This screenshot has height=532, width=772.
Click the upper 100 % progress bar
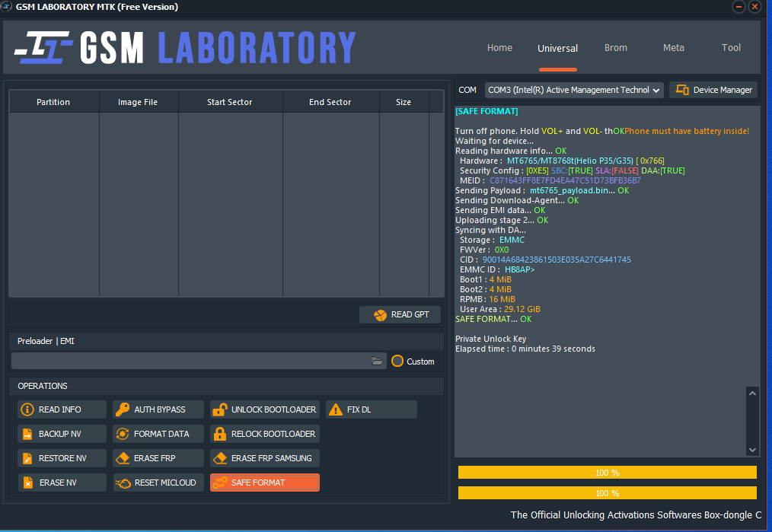click(x=607, y=473)
